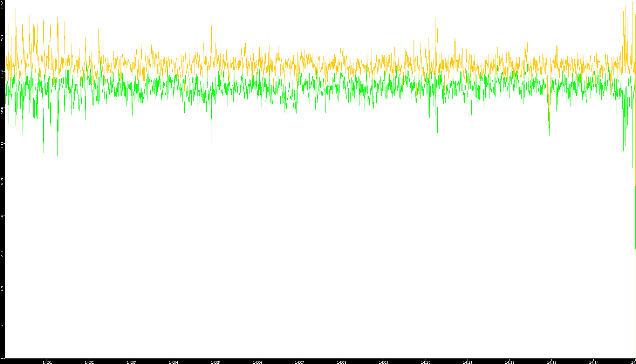This screenshot has width=636, height=364.
Task: Click the 6681 y-axis label
Action: (x=2, y=74)
